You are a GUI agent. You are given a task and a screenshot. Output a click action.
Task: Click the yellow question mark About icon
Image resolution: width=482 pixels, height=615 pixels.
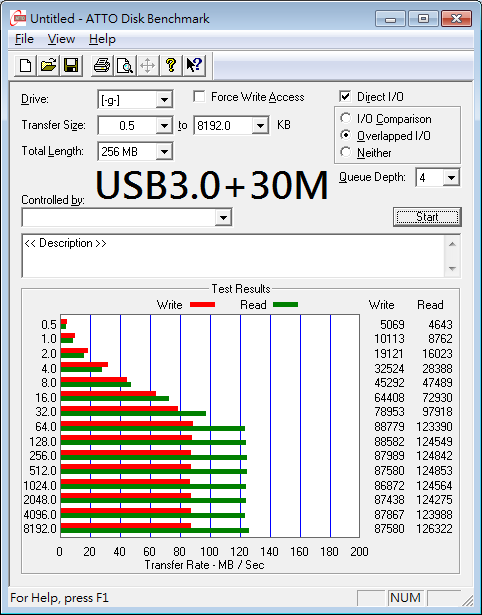click(x=171, y=66)
